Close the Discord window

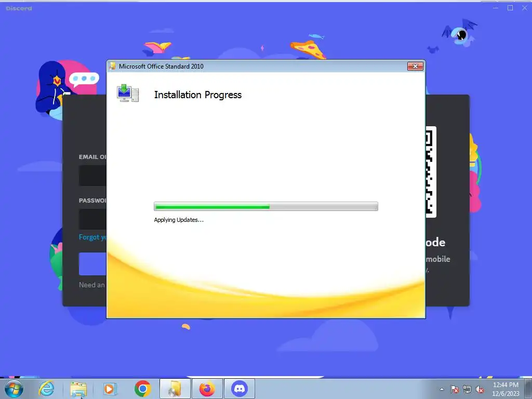click(525, 8)
